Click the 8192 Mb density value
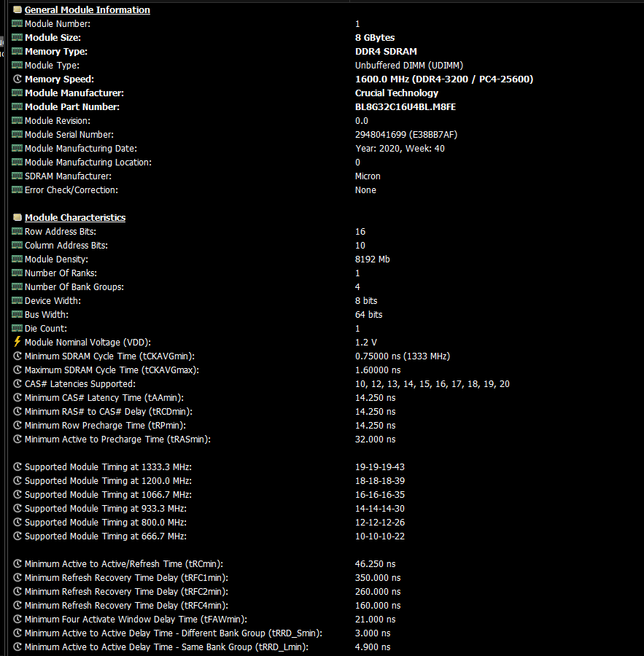The width and height of the screenshot is (644, 656). coord(372,259)
